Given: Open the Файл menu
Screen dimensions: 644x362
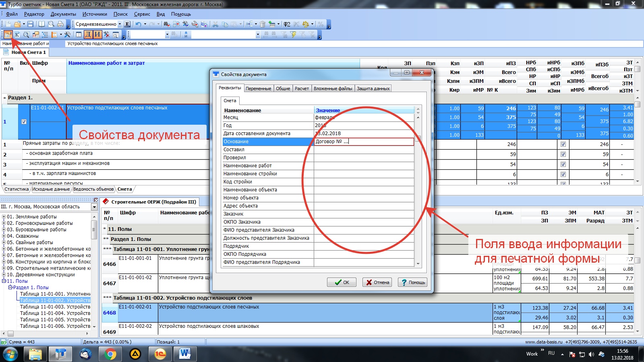Looking at the screenshot, I should [x=12, y=14].
